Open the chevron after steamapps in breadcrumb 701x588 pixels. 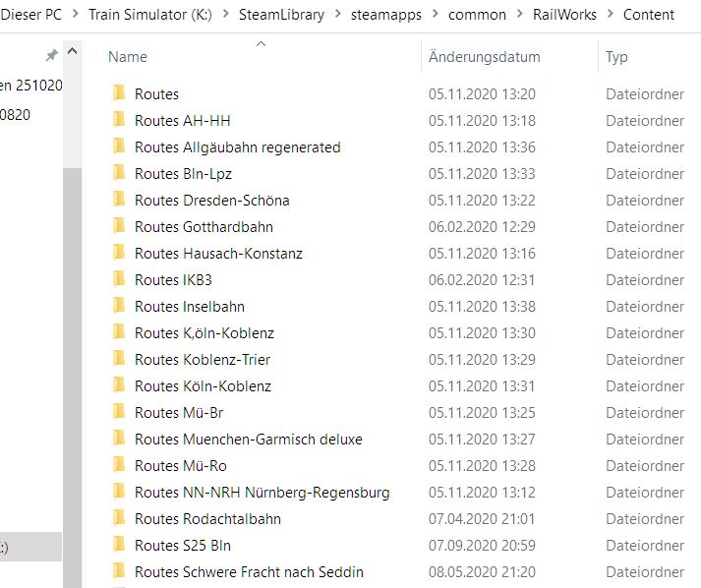coord(436,14)
